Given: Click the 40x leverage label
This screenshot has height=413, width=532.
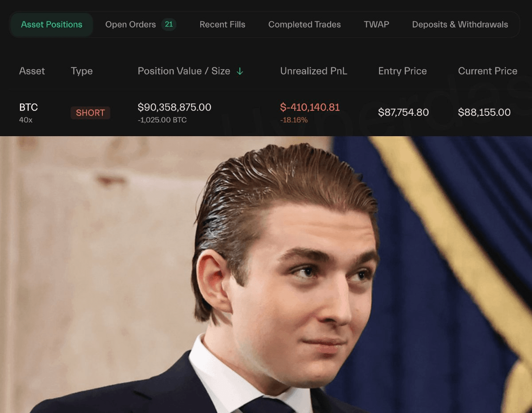Looking at the screenshot, I should coord(26,120).
